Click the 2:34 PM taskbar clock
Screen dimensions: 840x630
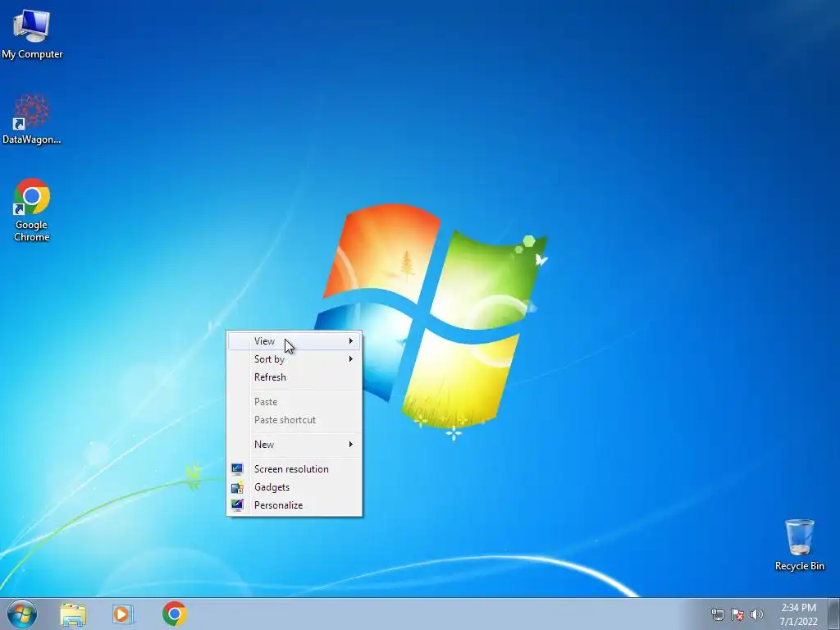coord(798,608)
